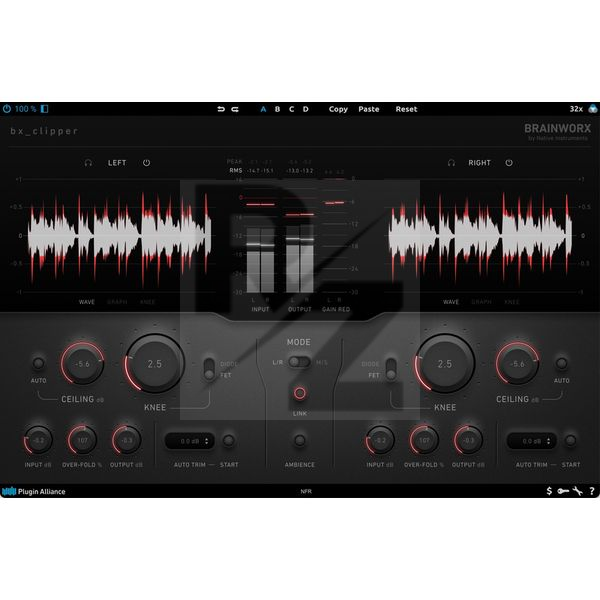Click the Copy button
This screenshot has width=600, height=600.
[338, 109]
